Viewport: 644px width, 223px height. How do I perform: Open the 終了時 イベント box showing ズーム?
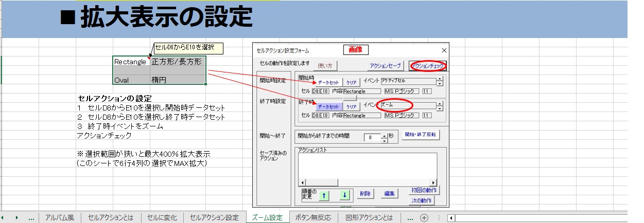408,105
